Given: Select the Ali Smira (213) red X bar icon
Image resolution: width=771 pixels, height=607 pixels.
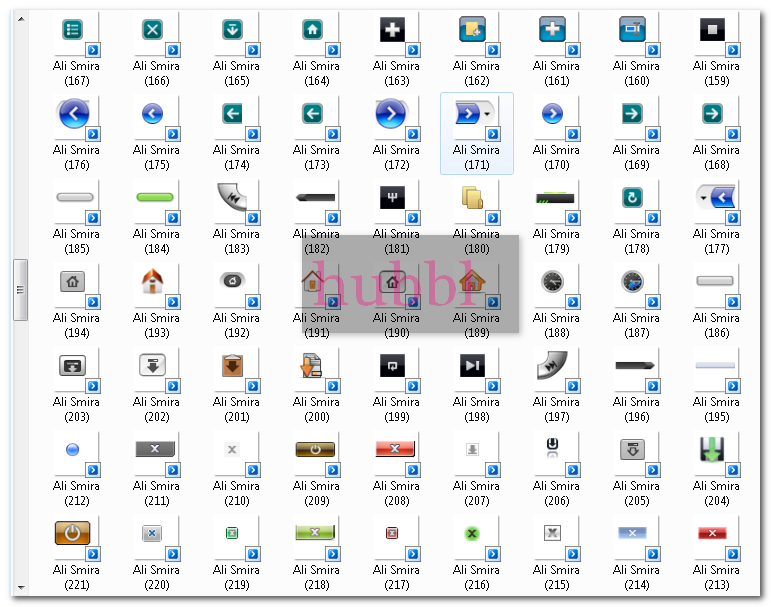Looking at the screenshot, I should click(x=712, y=533).
